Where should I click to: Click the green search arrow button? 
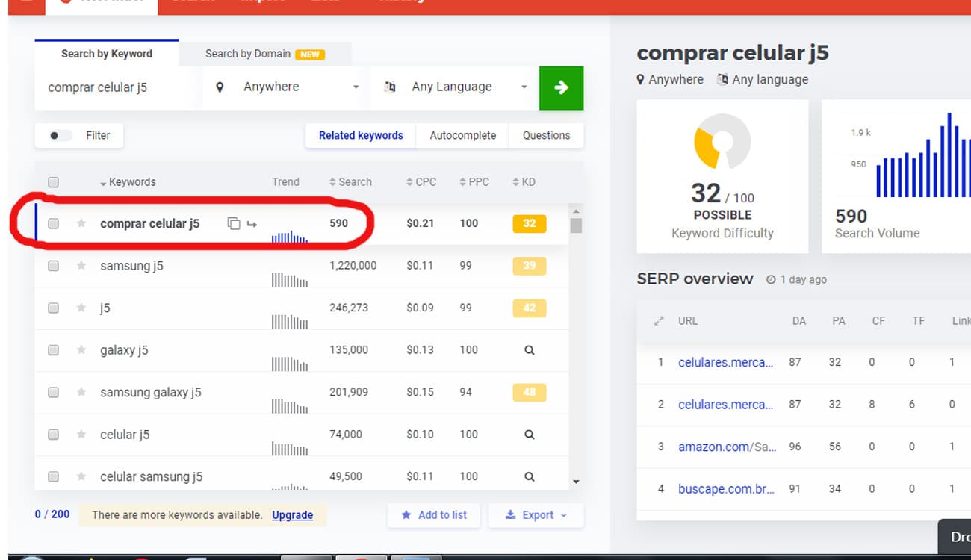click(x=561, y=87)
